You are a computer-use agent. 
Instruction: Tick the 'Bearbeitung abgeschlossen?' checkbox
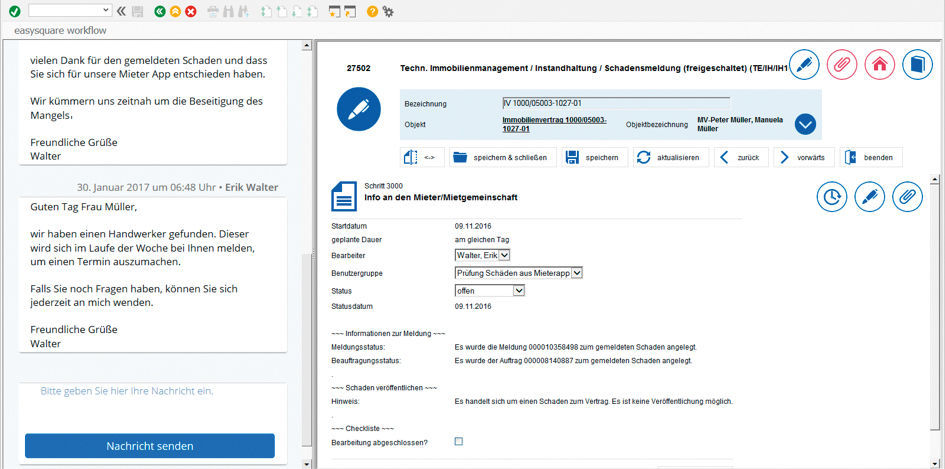[459, 441]
